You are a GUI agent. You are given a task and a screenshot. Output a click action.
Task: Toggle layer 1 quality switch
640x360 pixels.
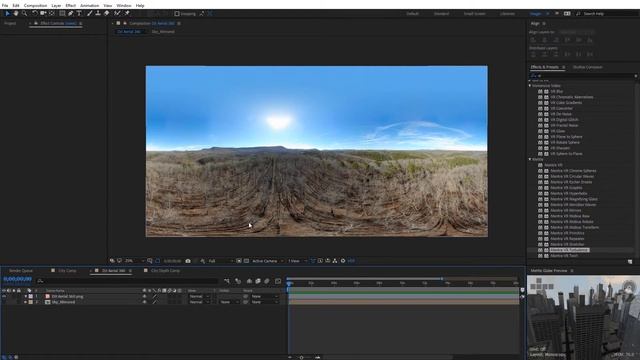click(x=155, y=296)
